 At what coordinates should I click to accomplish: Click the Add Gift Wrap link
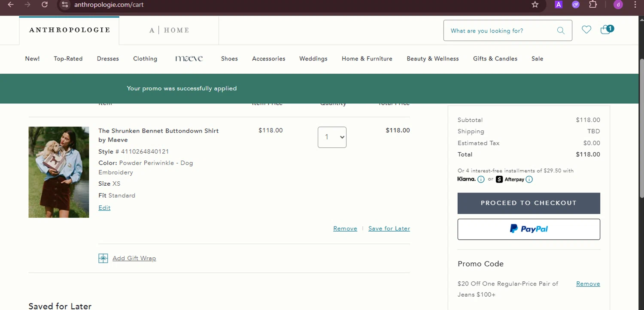point(134,258)
